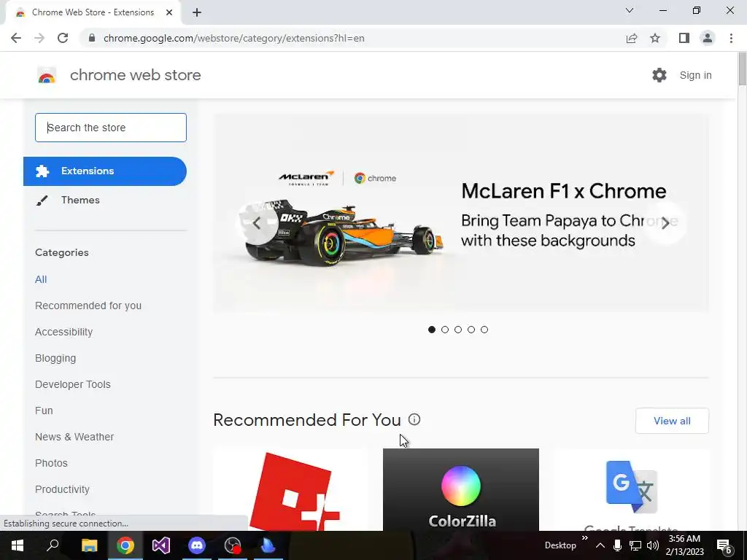This screenshot has width=747, height=560.
Task: Focus the Search the store field
Action: click(x=111, y=128)
